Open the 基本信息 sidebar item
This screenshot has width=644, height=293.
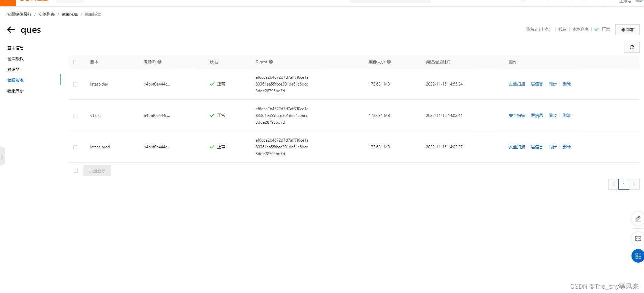16,48
